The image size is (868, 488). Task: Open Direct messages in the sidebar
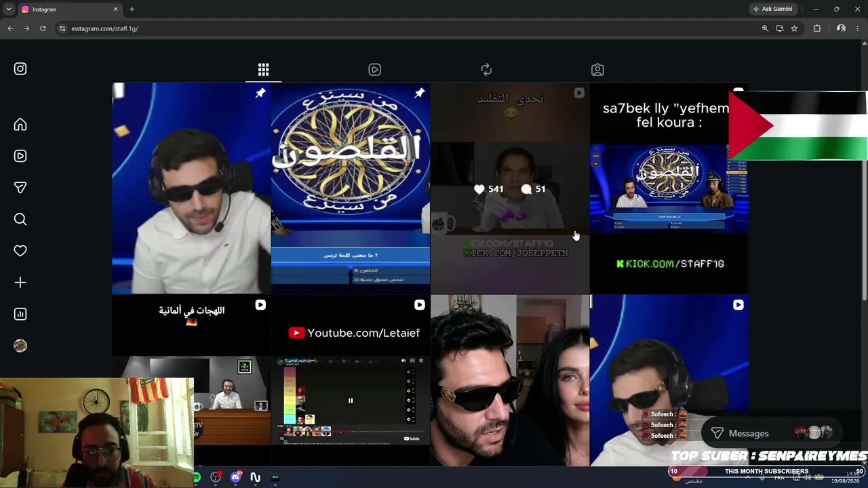point(20,188)
